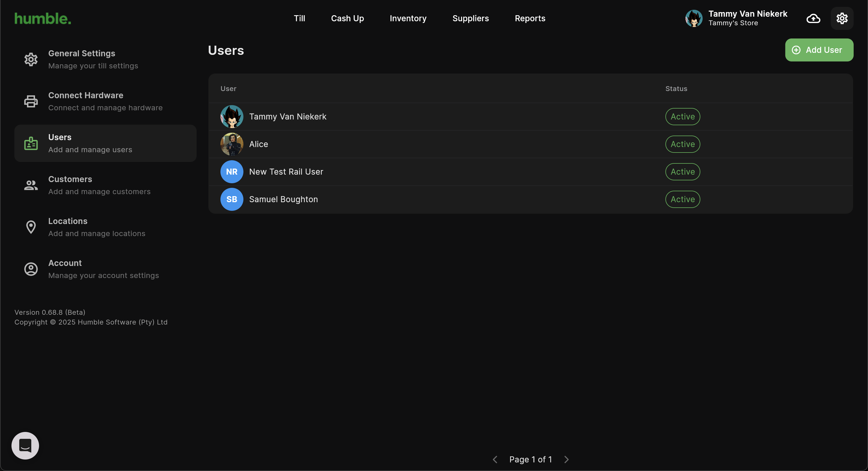Open the chat support bubble

tap(25, 445)
